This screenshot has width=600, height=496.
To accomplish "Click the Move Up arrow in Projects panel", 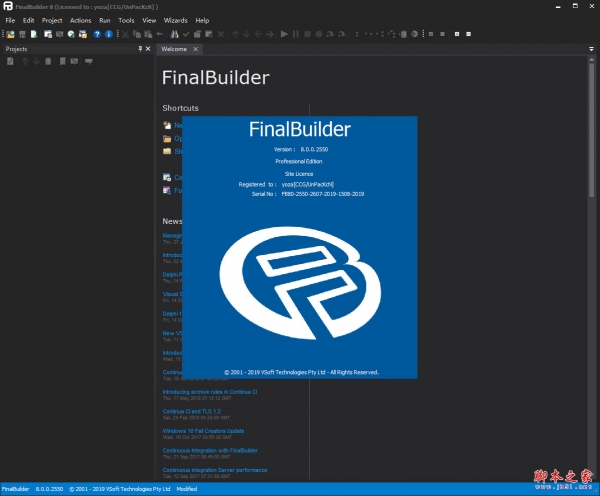I will tap(25, 61).
